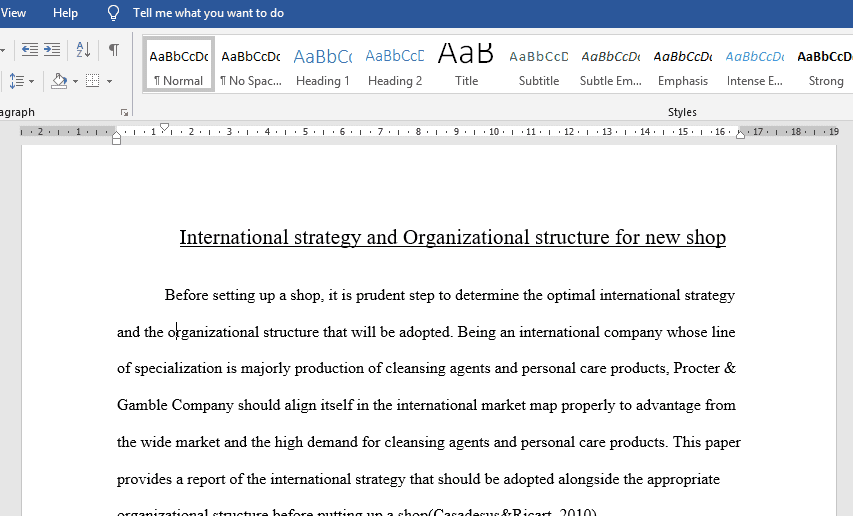Click the Shading paint bucket icon
Viewport: 853px width, 516px height.
(59, 81)
